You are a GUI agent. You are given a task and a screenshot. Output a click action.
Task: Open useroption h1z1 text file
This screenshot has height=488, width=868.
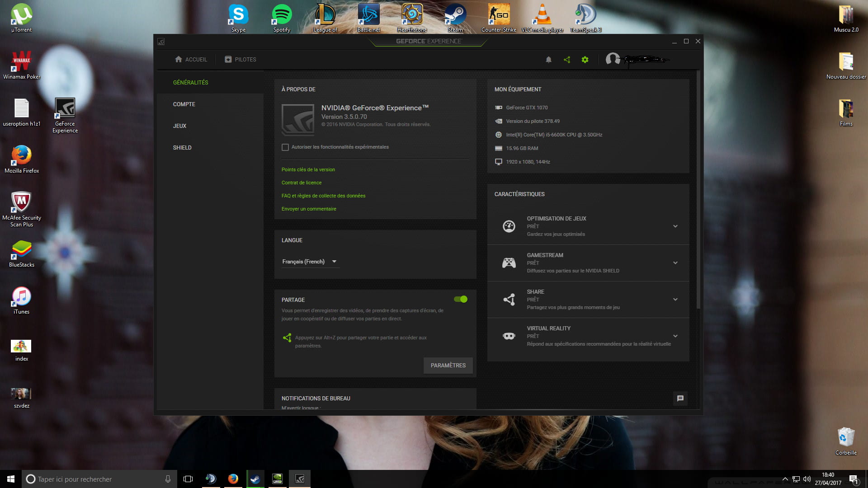tap(21, 112)
